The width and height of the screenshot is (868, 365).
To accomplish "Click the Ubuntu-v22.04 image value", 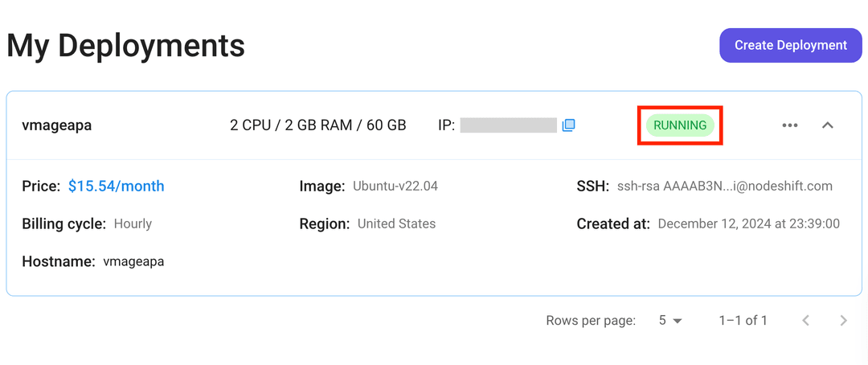I will coord(395,187).
